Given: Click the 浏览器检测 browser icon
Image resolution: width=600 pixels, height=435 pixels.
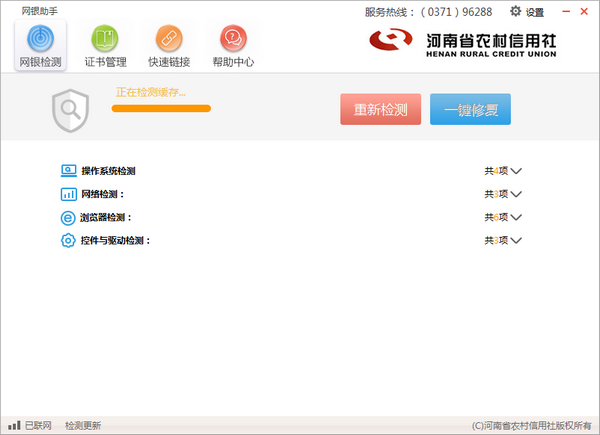Looking at the screenshot, I should click(69, 217).
